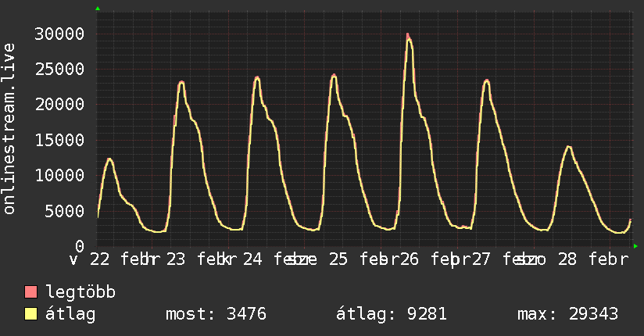Click the 15000 y-axis label
This screenshot has width=644, height=336.
59,140
